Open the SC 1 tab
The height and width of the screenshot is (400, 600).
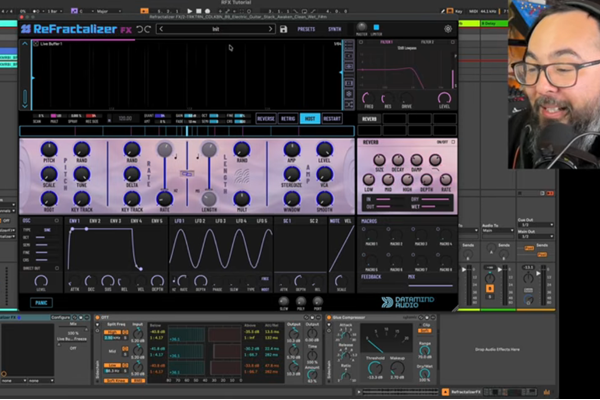[287, 221]
